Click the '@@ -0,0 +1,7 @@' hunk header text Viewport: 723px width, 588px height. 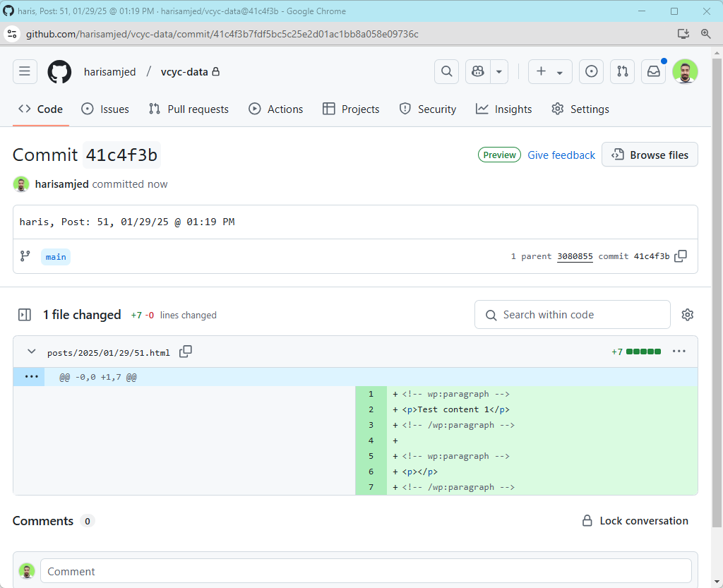click(x=97, y=378)
